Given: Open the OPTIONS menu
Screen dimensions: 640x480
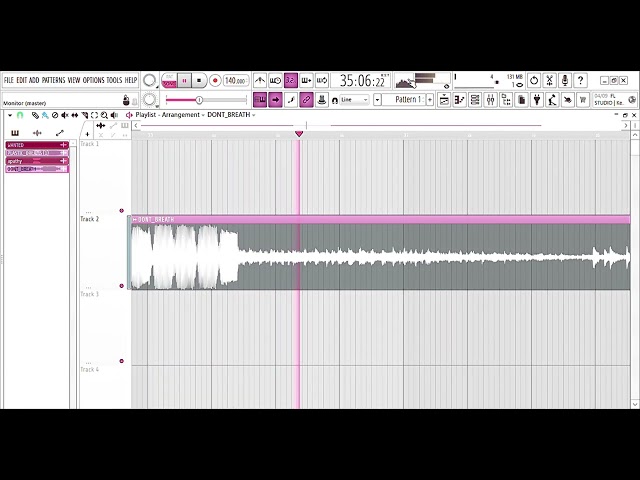Looking at the screenshot, I should click(93, 80).
